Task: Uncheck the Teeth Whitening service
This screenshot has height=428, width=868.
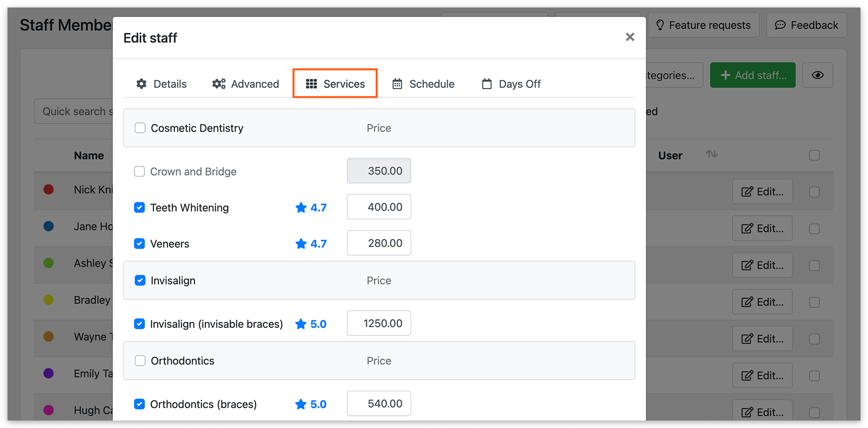Action: click(x=139, y=208)
